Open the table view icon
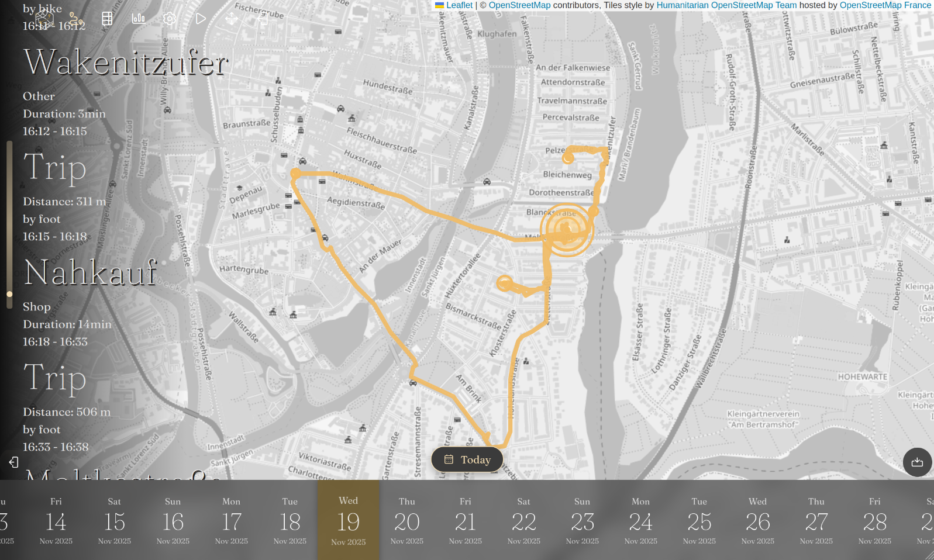934x560 pixels. pyautogui.click(x=107, y=19)
